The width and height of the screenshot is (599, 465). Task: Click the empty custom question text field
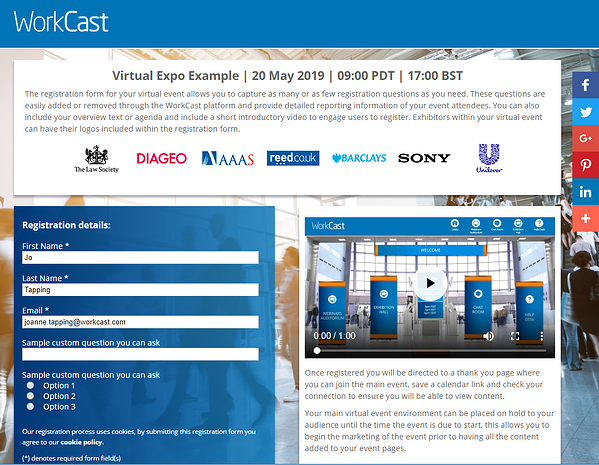[140, 354]
